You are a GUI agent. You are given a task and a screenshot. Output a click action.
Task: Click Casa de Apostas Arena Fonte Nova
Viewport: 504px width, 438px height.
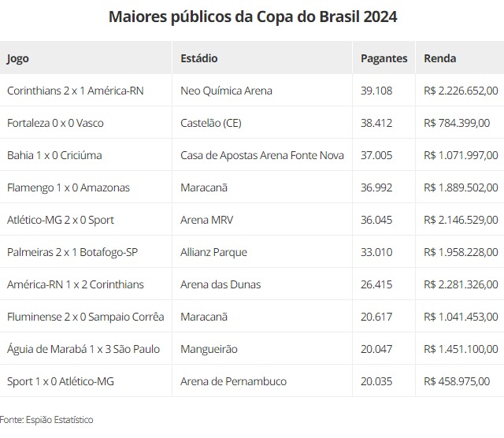pos(262,155)
